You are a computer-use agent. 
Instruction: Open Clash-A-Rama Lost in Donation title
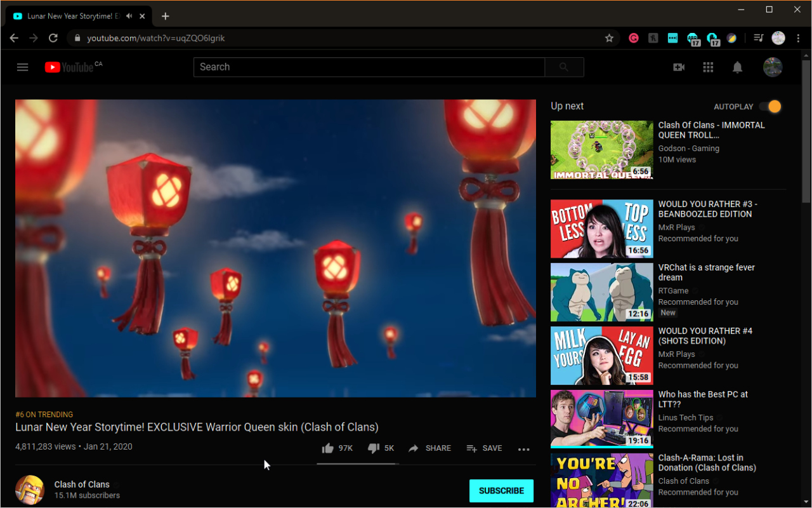707,463
